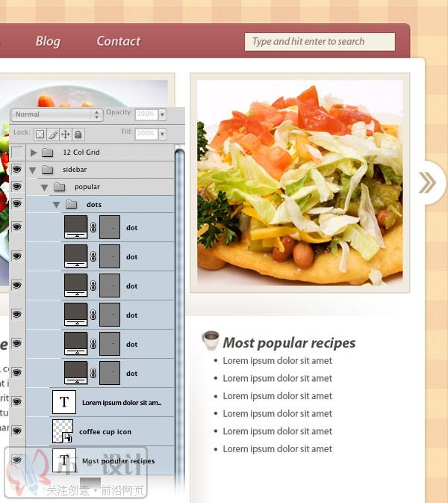Click the taco salad featured image

coord(300,183)
